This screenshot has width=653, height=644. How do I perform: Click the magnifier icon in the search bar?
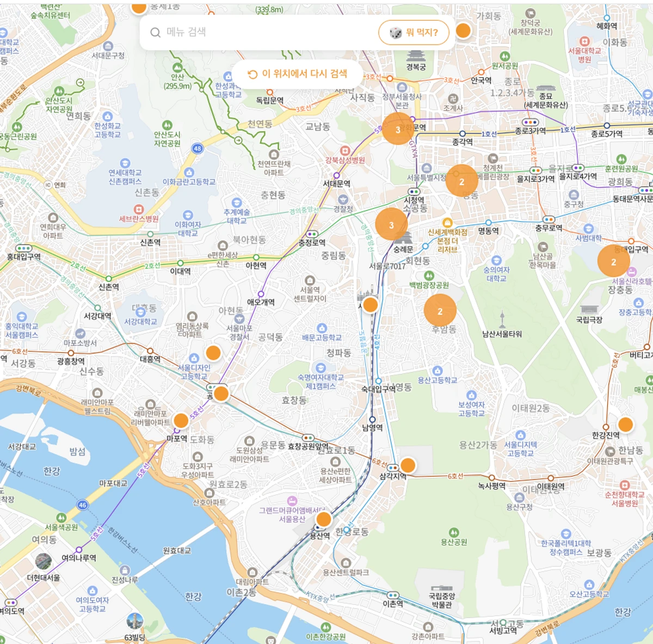(155, 33)
